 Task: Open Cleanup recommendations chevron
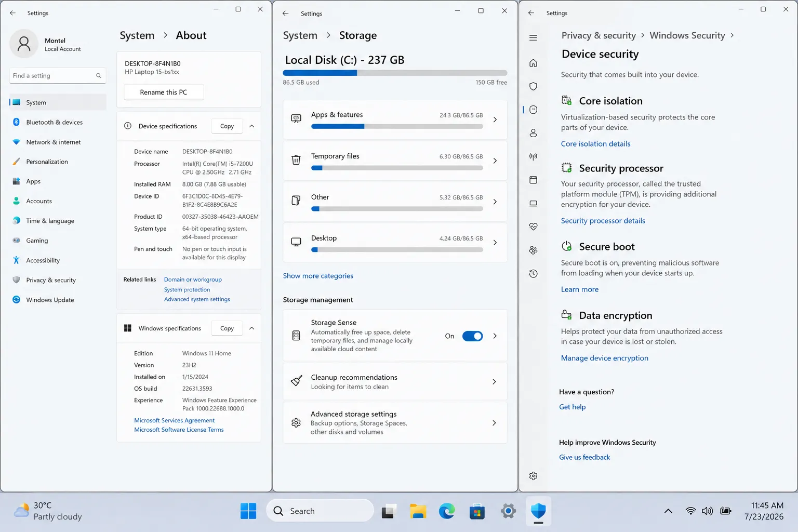pos(494,382)
